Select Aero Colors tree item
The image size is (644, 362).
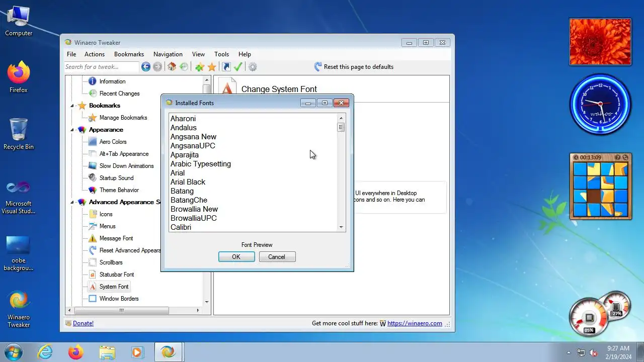[113, 142]
